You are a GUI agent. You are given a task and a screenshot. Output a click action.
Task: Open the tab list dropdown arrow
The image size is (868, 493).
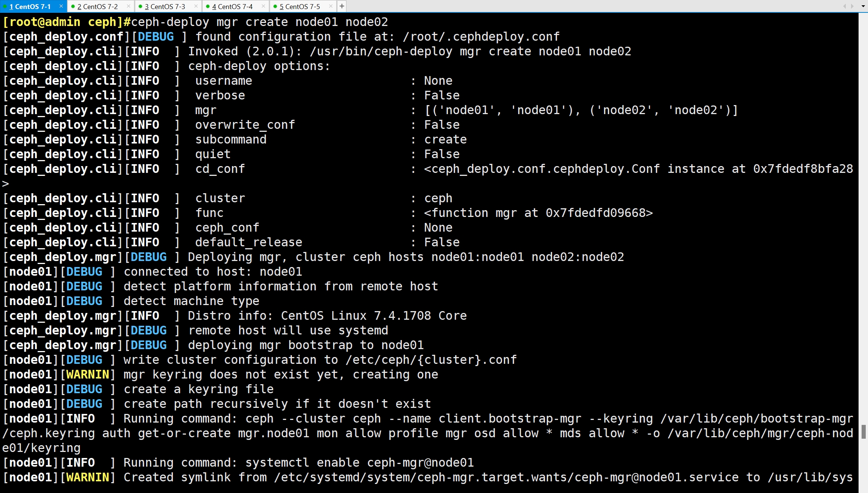click(863, 6)
